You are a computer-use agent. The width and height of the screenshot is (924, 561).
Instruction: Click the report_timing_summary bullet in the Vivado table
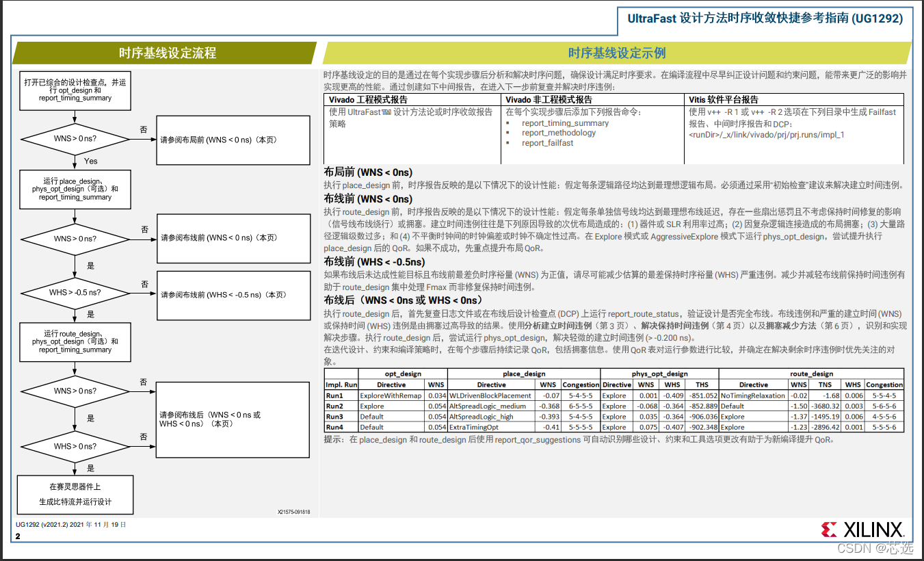(565, 123)
